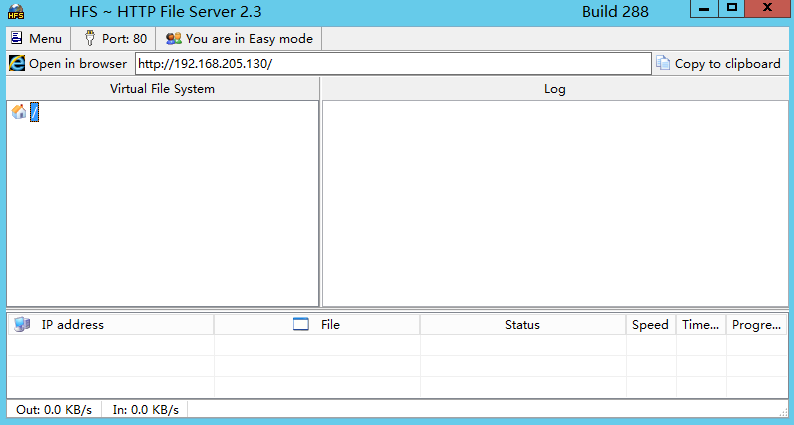Click Open in browser button
The width and height of the screenshot is (794, 425).
(x=68, y=64)
